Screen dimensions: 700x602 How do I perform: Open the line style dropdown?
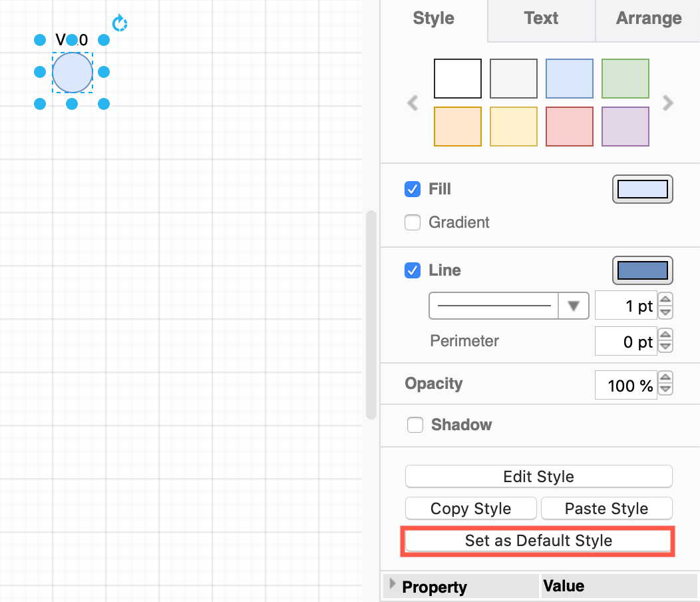(x=572, y=306)
